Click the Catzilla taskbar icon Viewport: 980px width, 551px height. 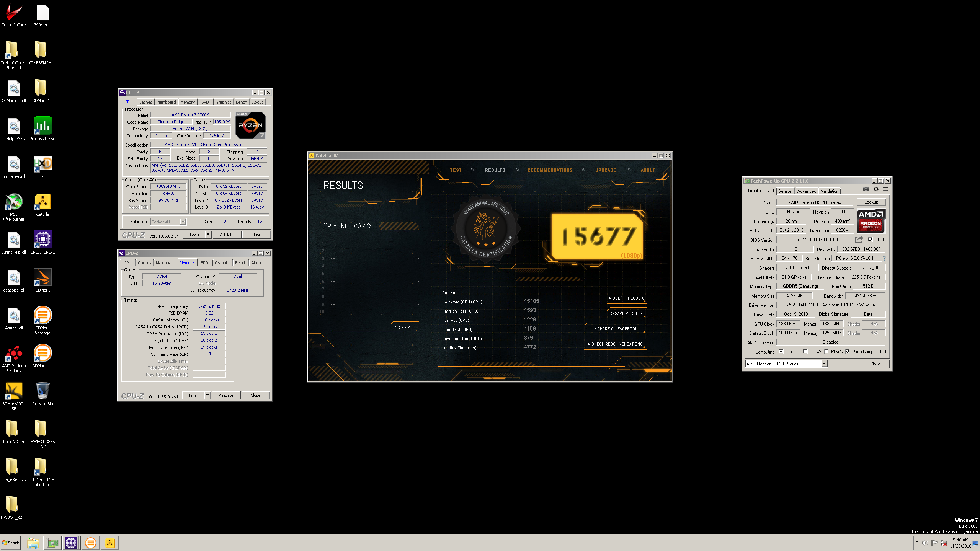point(110,543)
